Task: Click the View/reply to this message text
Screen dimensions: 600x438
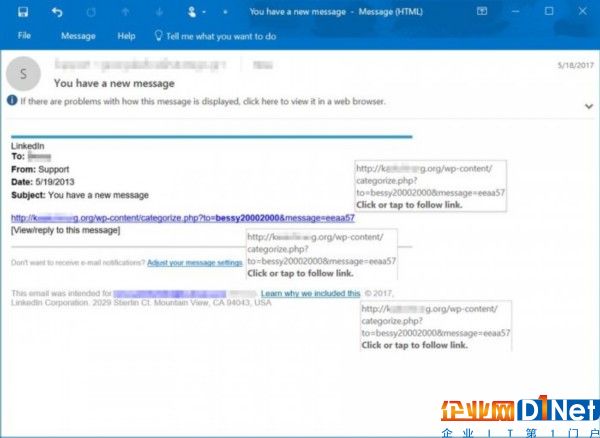Action: [65, 230]
